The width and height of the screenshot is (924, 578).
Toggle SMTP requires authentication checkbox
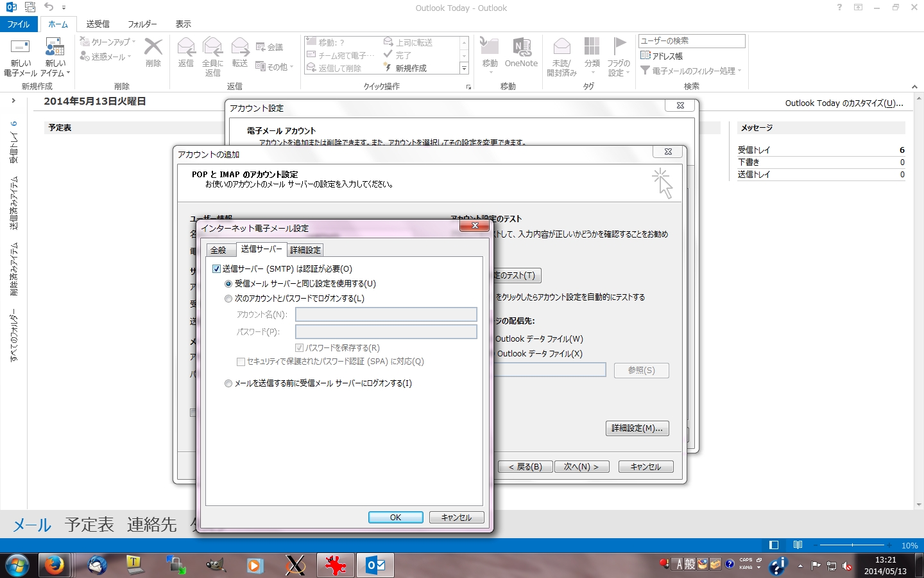pyautogui.click(x=217, y=269)
